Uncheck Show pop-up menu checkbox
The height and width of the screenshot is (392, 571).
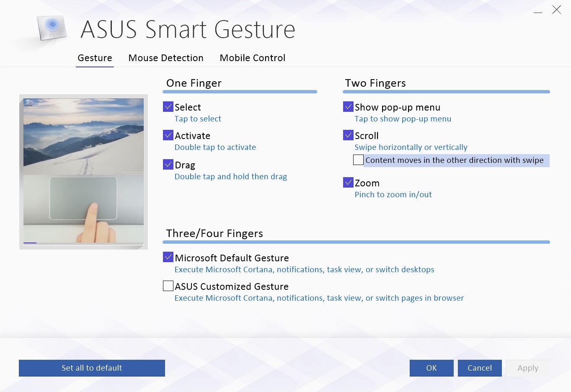[348, 107]
